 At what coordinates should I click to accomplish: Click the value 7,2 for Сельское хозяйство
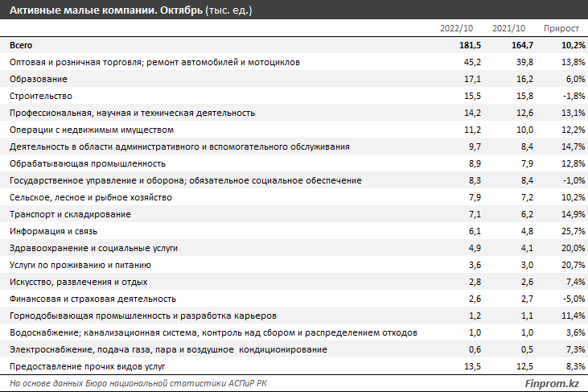[x=527, y=197]
